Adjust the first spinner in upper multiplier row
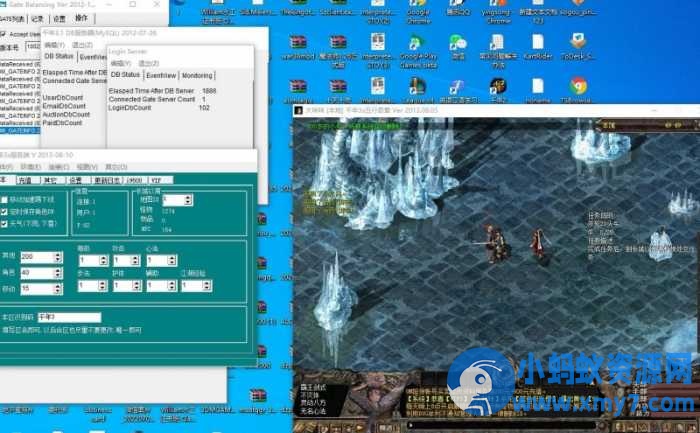This screenshot has height=433, width=700. [x=93, y=260]
